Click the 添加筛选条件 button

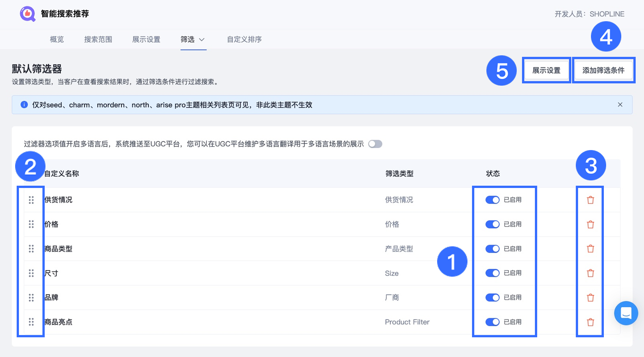tap(603, 70)
